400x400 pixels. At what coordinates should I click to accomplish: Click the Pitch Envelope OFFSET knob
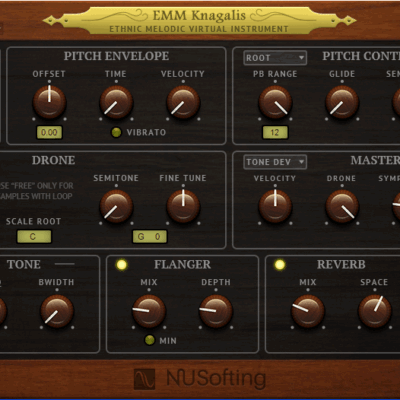49,102
